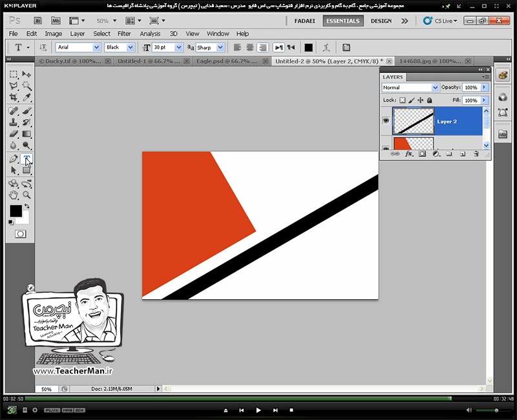Select the Dodge tool
517x420 pixels.
[26, 145]
